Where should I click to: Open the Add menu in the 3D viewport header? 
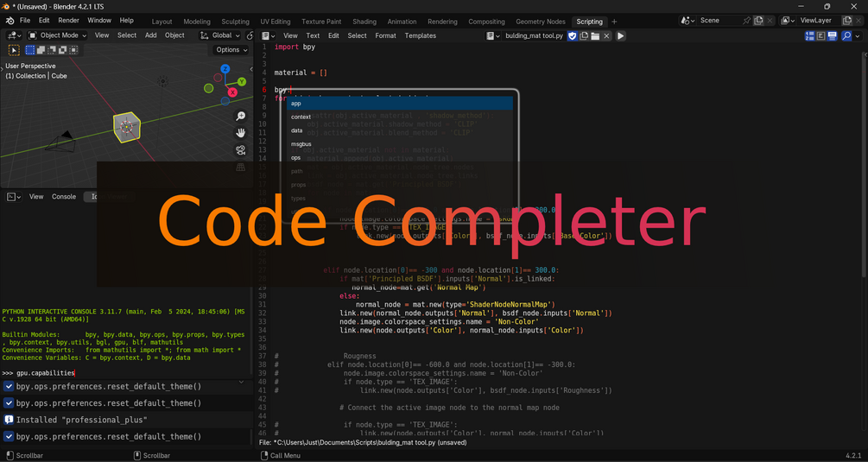click(x=150, y=35)
